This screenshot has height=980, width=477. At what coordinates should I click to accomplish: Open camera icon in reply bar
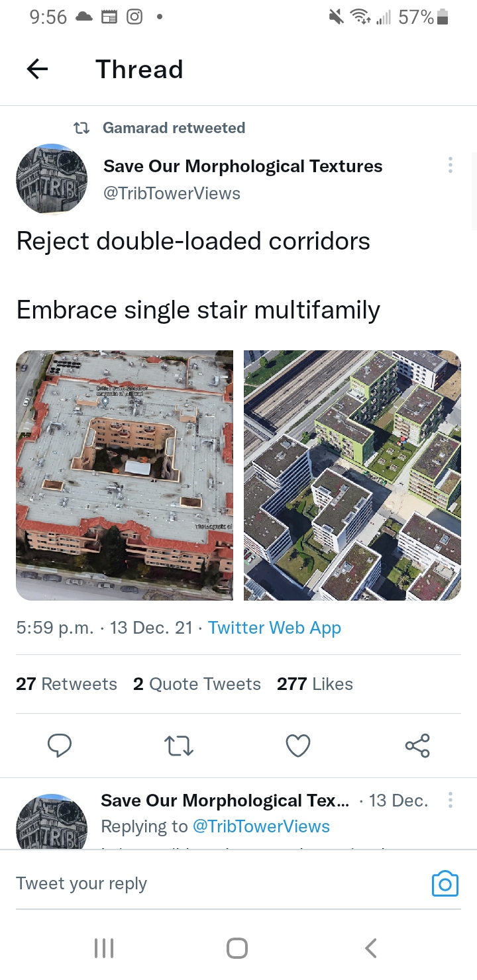pyautogui.click(x=445, y=884)
